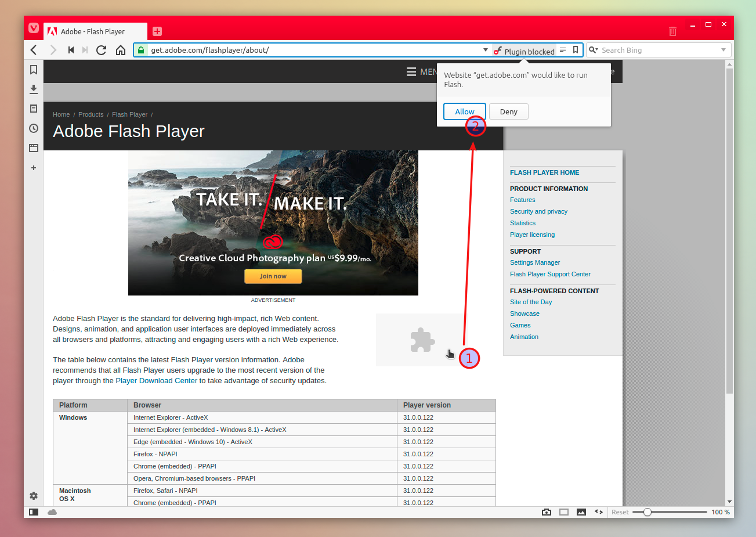Viewport: 756px width, 537px height.
Task: Click "Opera, Chromium-based browsers - PPAPI" cell
Action: [262, 478]
